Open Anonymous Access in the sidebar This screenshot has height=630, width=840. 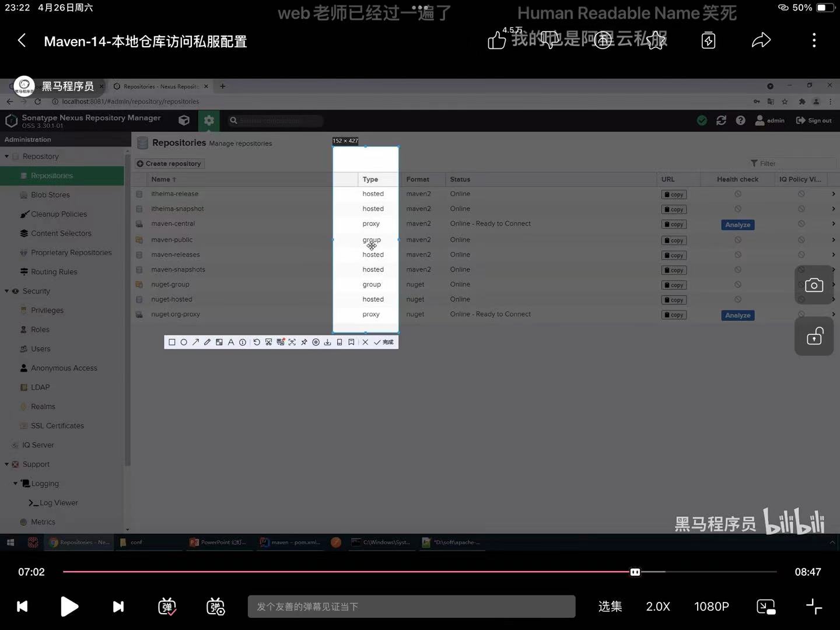coord(64,368)
